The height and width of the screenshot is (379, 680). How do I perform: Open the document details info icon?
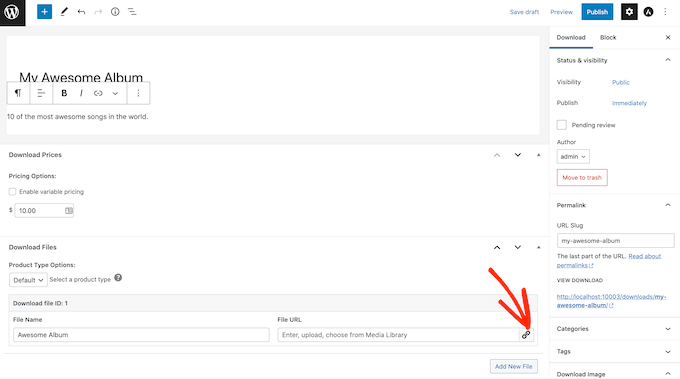coord(115,12)
